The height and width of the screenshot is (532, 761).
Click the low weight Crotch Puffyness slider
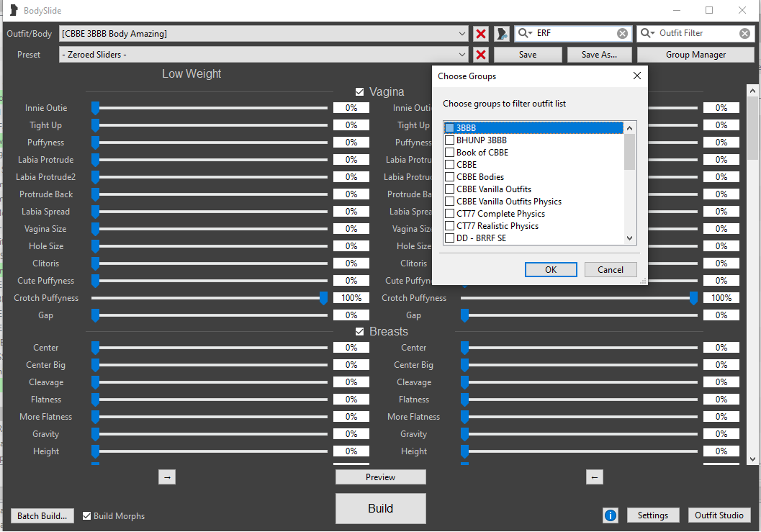(x=210, y=298)
